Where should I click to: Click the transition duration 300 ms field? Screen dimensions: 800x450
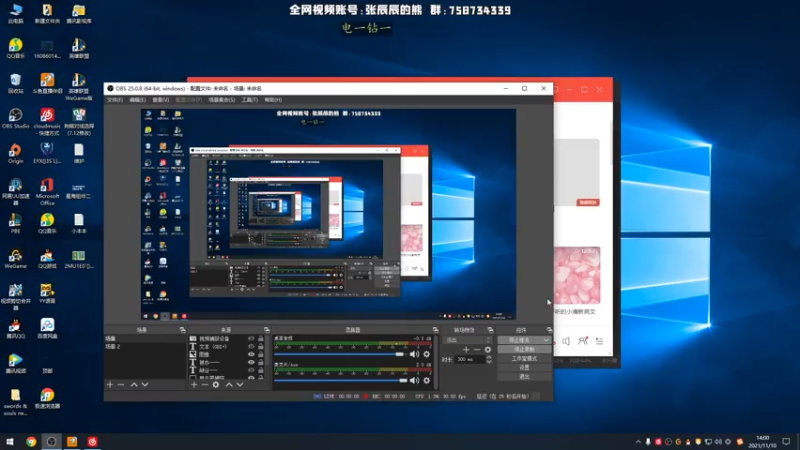point(469,359)
